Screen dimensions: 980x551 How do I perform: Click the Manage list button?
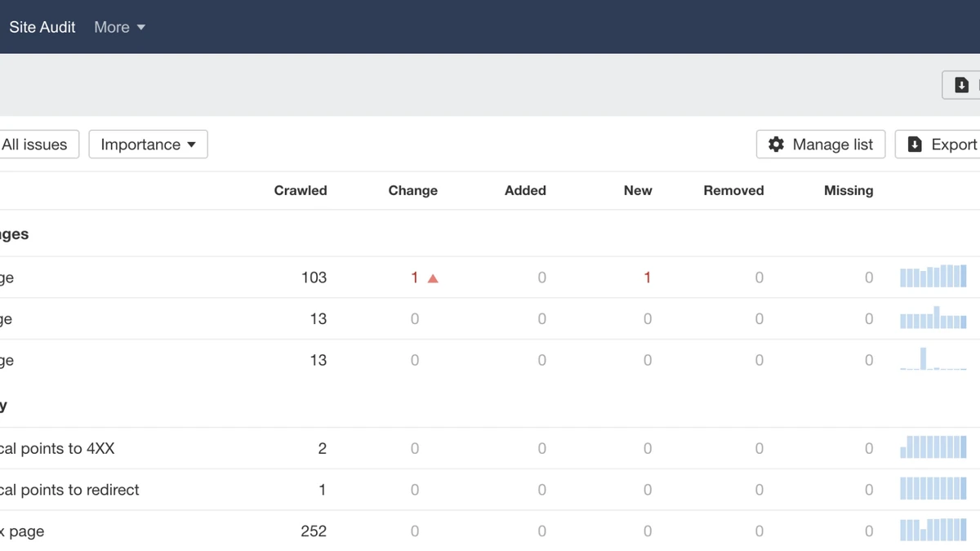pos(821,144)
